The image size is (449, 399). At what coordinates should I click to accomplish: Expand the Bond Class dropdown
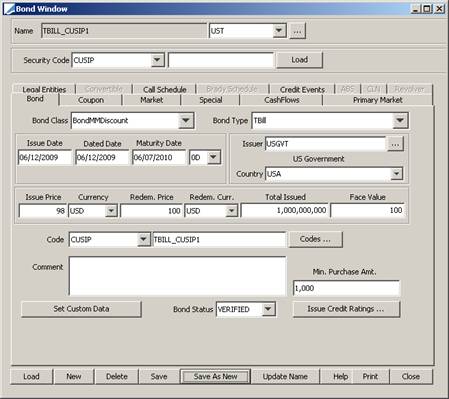click(186, 120)
